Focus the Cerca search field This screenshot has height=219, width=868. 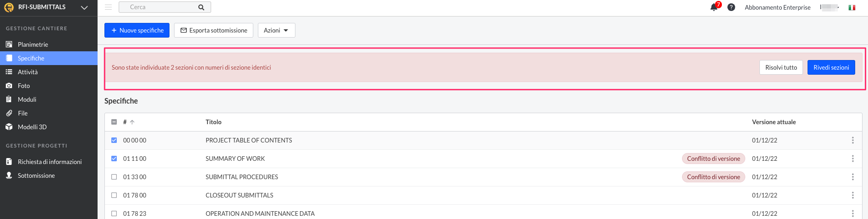point(158,7)
